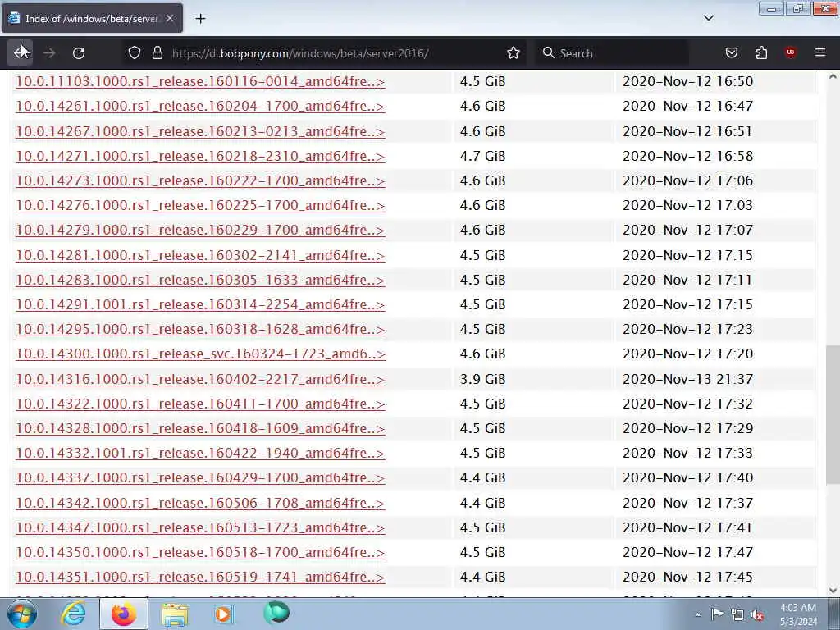Click the scroll-up arrow of page scrollbar
This screenshot has height=630, width=840.
pyautogui.click(x=833, y=76)
